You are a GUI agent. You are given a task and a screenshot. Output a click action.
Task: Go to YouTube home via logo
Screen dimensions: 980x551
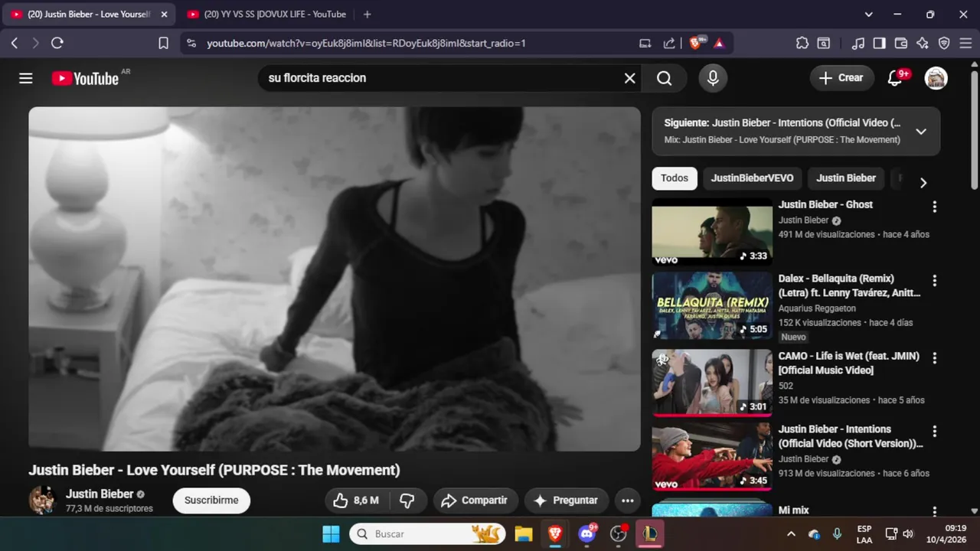pos(85,78)
